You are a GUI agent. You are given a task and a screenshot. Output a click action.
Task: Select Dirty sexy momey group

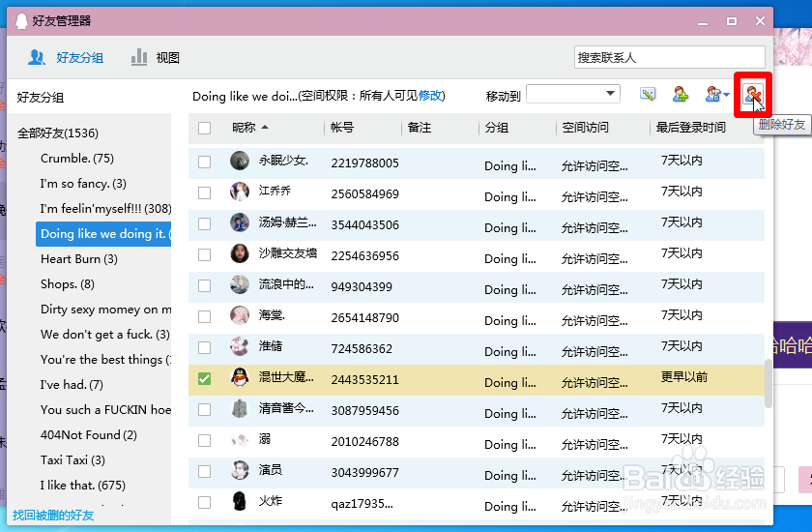click(x=105, y=310)
